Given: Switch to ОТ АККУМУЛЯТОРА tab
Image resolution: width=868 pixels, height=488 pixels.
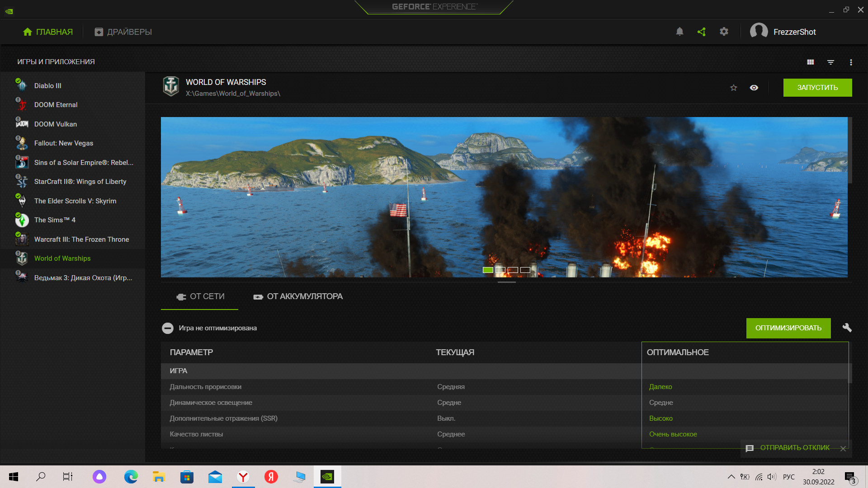Looking at the screenshot, I should [298, 296].
